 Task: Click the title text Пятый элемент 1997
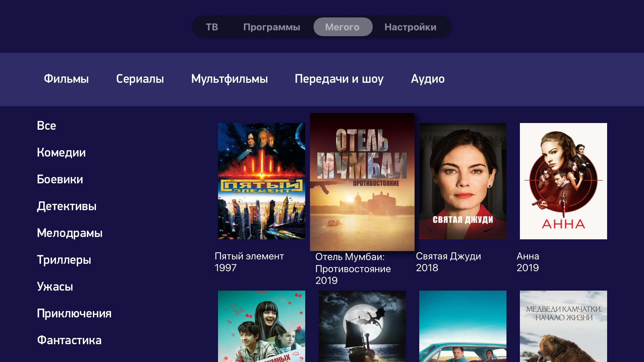(249, 262)
